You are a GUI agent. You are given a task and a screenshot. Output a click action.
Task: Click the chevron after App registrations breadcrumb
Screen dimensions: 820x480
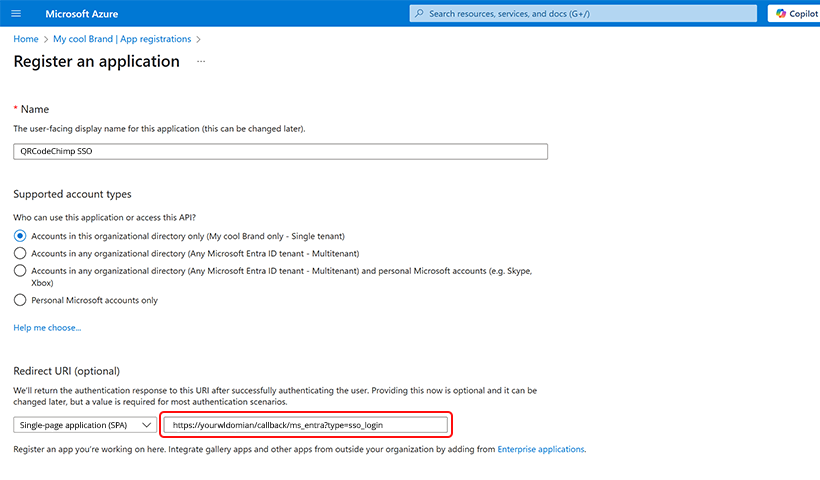pyautogui.click(x=198, y=39)
